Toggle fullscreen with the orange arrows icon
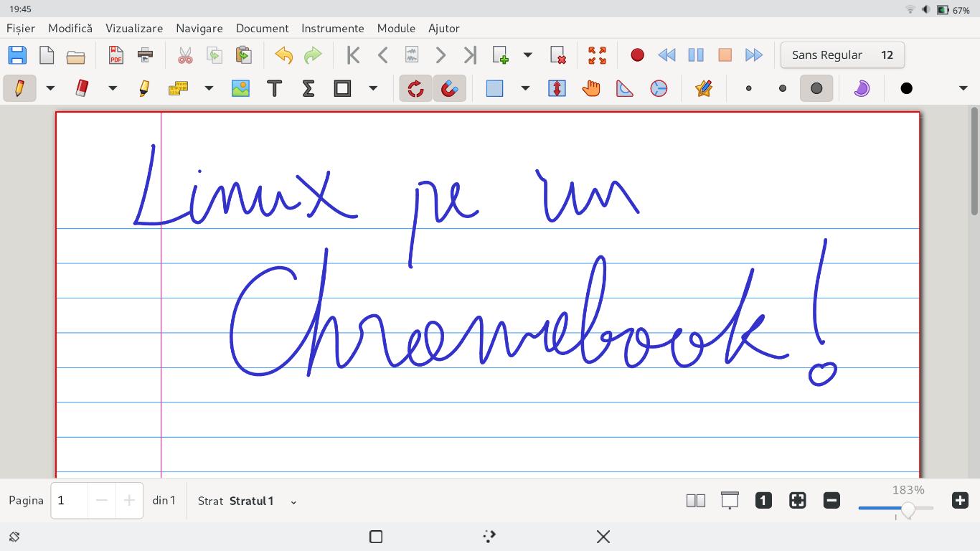980x551 pixels. (x=597, y=55)
